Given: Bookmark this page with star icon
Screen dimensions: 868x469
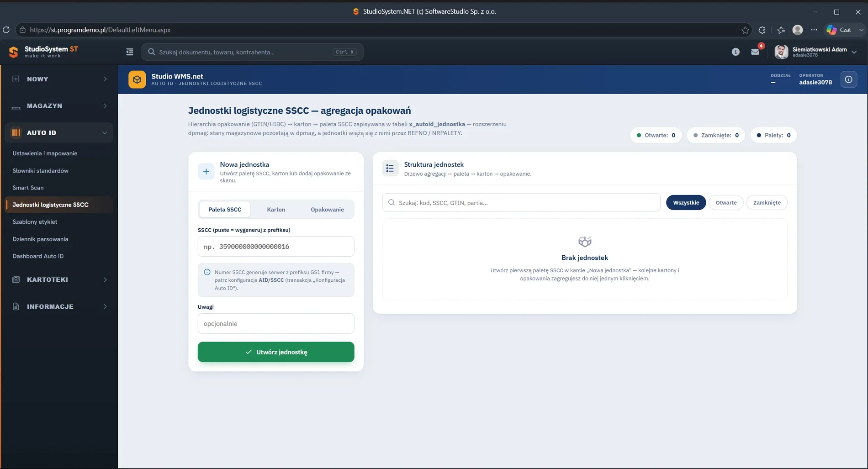Looking at the screenshot, I should tap(745, 30).
